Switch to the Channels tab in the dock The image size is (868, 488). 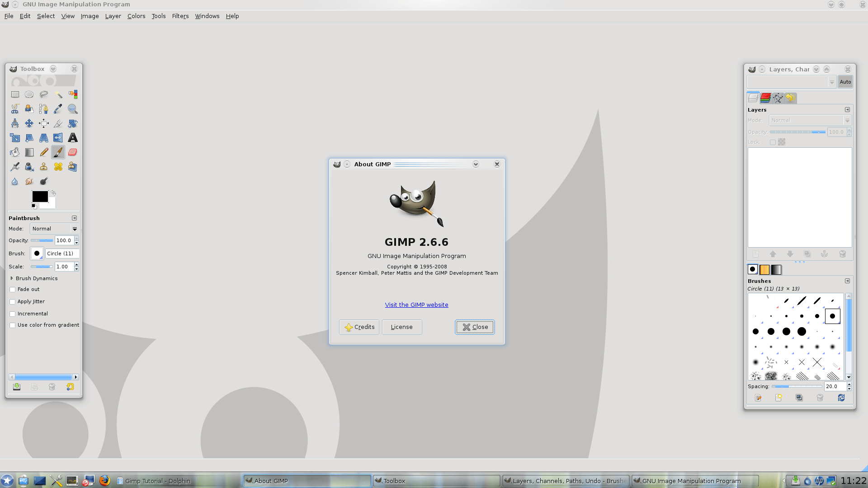[765, 98]
